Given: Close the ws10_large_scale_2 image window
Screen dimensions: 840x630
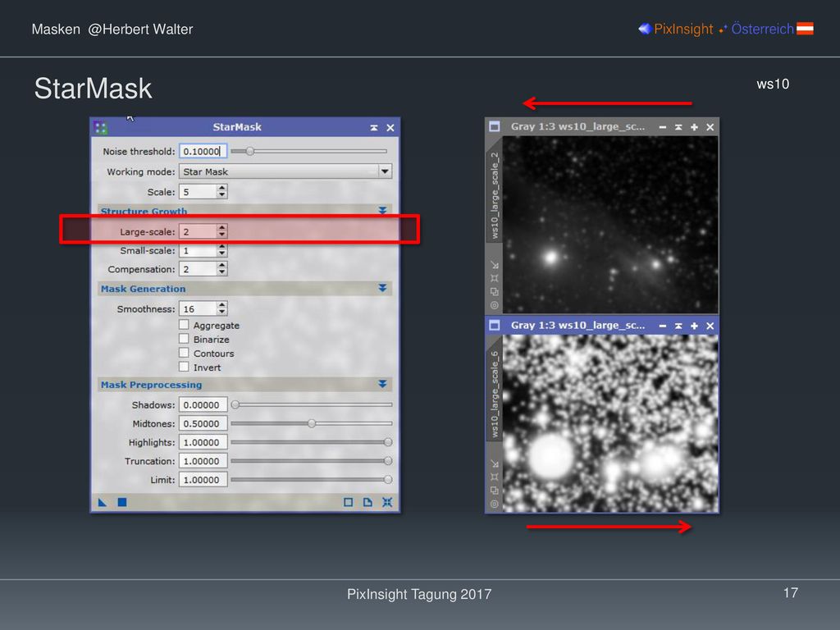Looking at the screenshot, I should click(710, 127).
